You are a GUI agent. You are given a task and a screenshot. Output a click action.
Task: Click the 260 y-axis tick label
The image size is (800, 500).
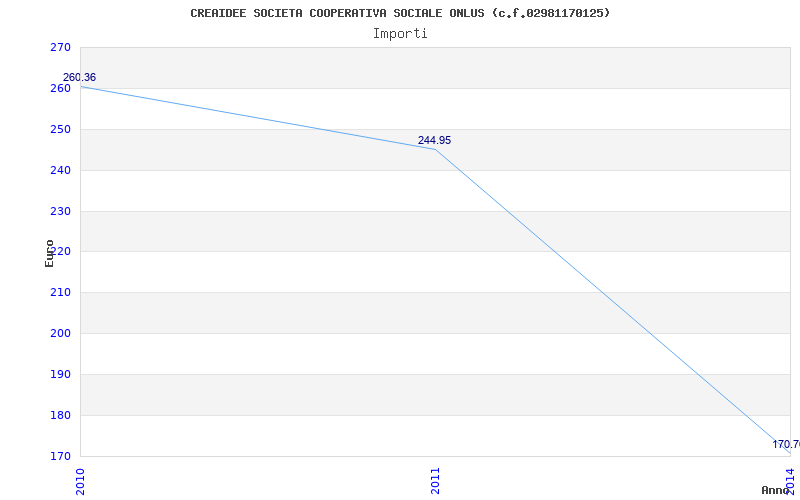(60, 88)
